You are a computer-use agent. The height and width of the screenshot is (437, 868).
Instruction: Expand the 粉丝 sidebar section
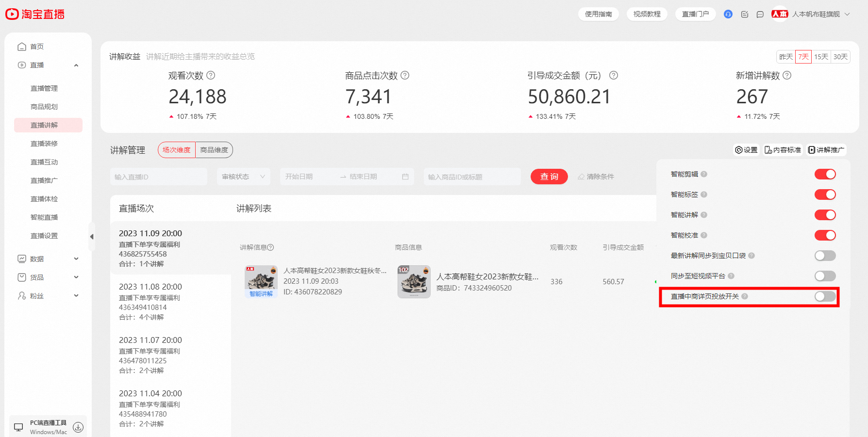click(76, 296)
